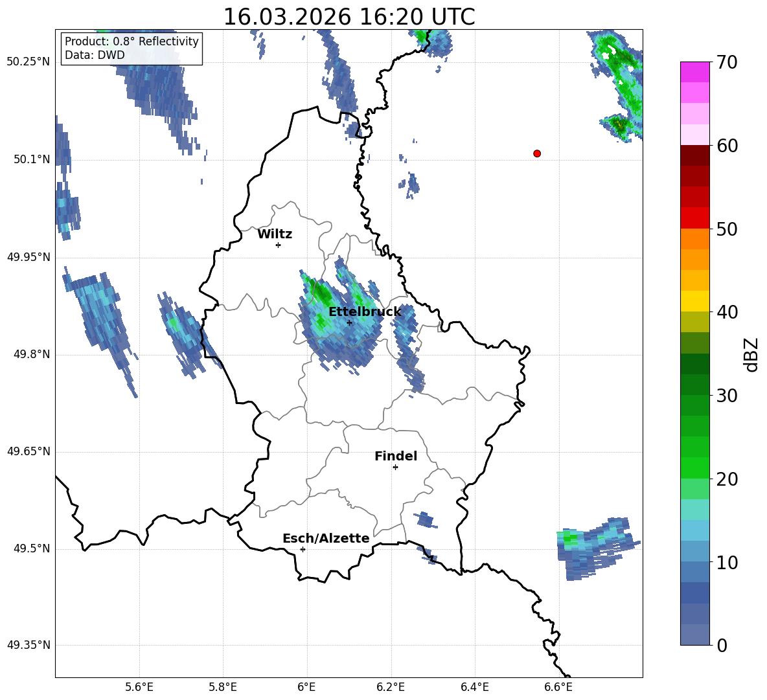
Task: Click the title '16.03.2026 16:20 UTC'
Action: pos(349,17)
